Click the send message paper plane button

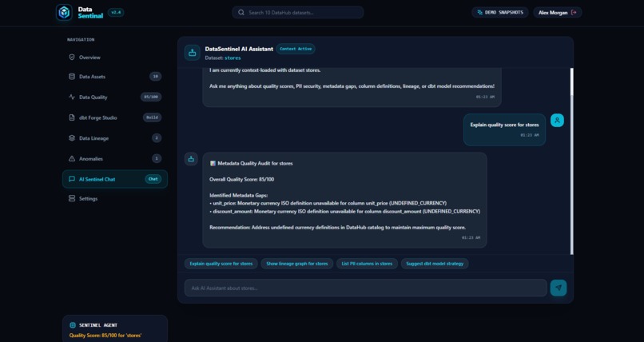pyautogui.click(x=559, y=288)
